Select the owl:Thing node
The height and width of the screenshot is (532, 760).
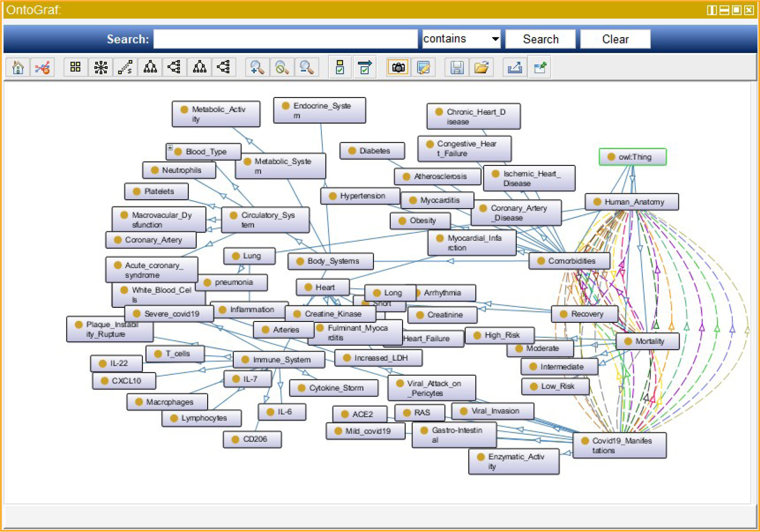(633, 157)
